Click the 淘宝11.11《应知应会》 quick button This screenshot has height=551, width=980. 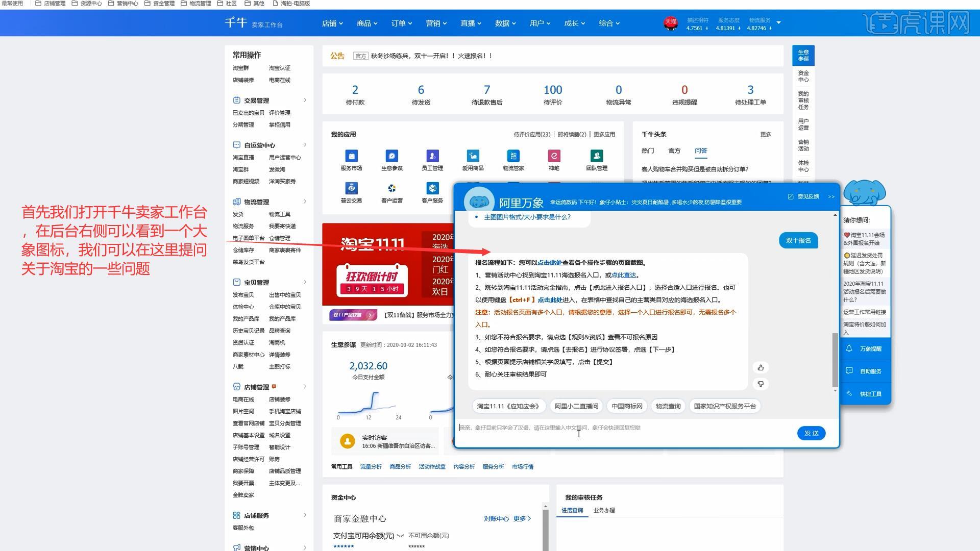point(508,406)
